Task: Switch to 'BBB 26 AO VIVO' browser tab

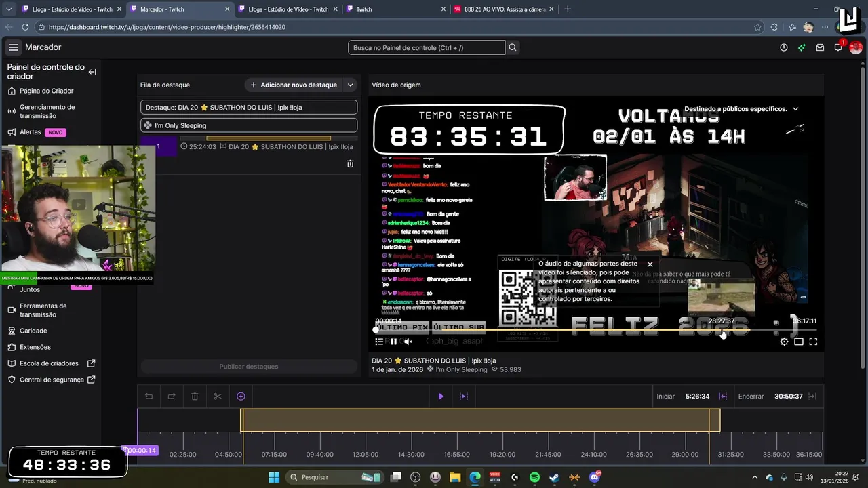Action: point(502,9)
